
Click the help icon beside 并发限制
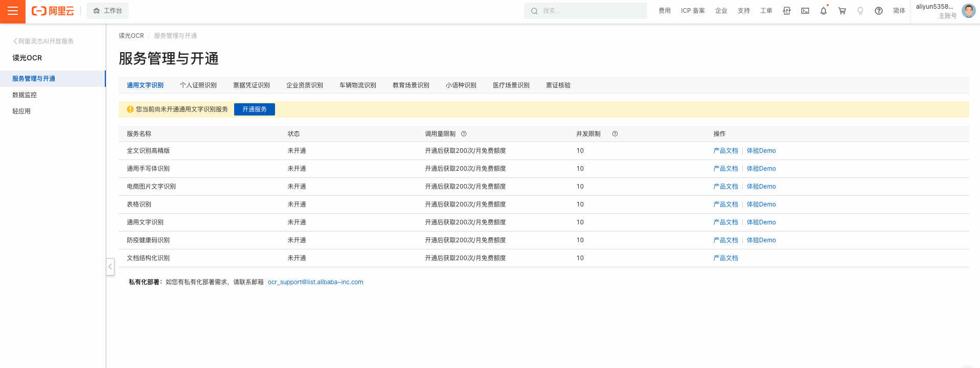[x=615, y=134]
